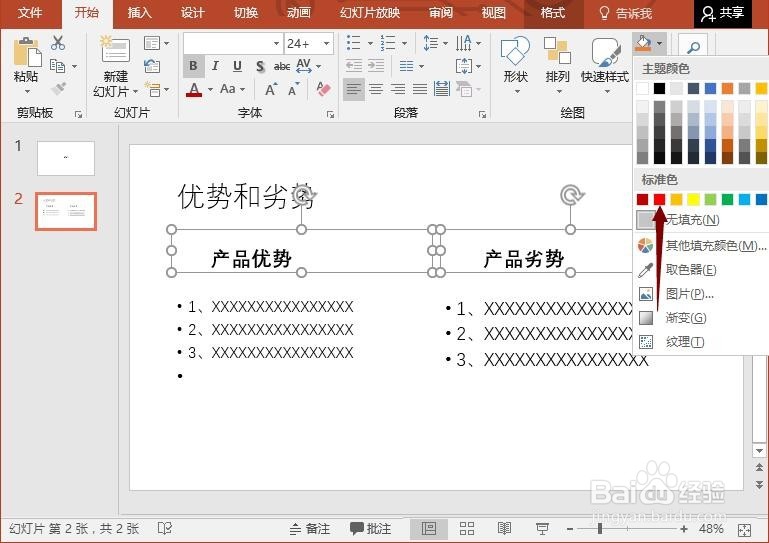Open More Fill Colors (其他填充颜色) option
This screenshot has height=543, width=769.
pos(701,245)
